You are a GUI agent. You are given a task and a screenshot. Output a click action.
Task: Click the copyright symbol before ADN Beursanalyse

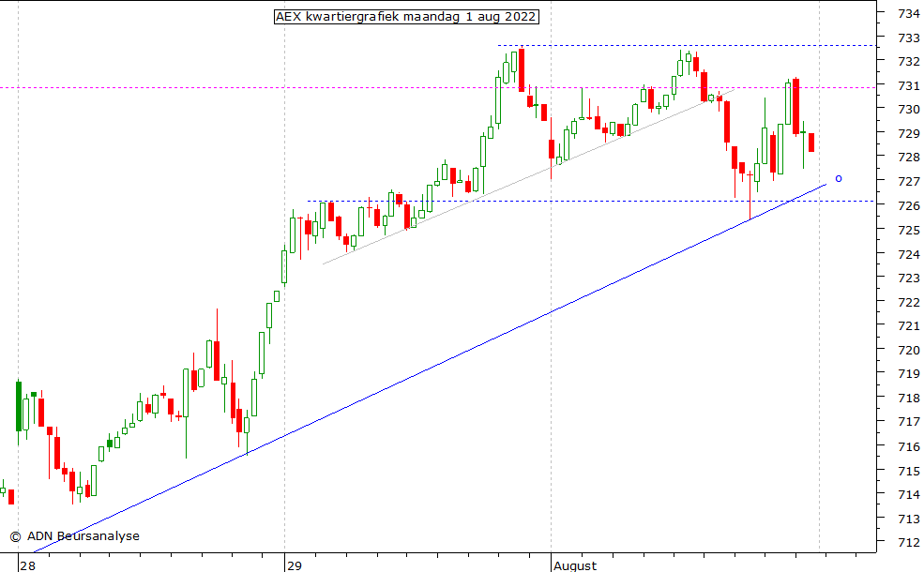point(15,536)
